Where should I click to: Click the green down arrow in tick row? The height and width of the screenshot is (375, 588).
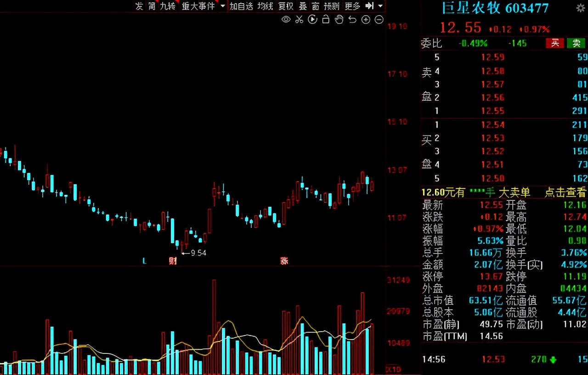point(553,360)
